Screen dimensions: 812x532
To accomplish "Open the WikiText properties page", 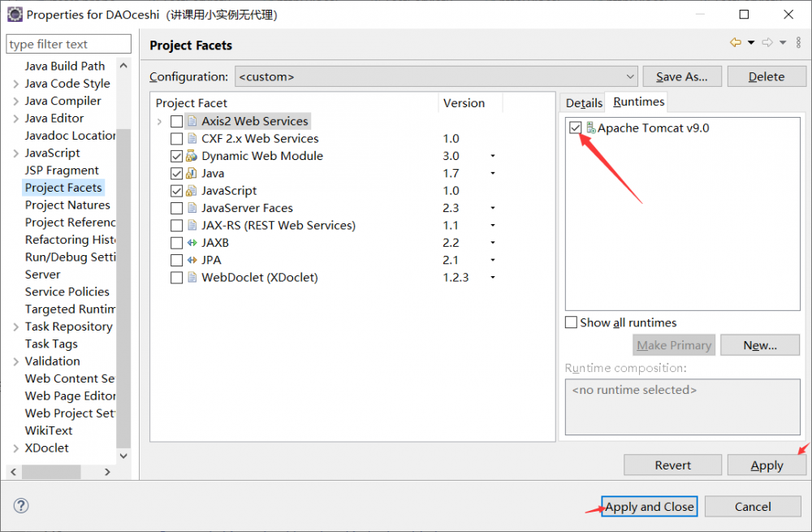I will (49, 430).
